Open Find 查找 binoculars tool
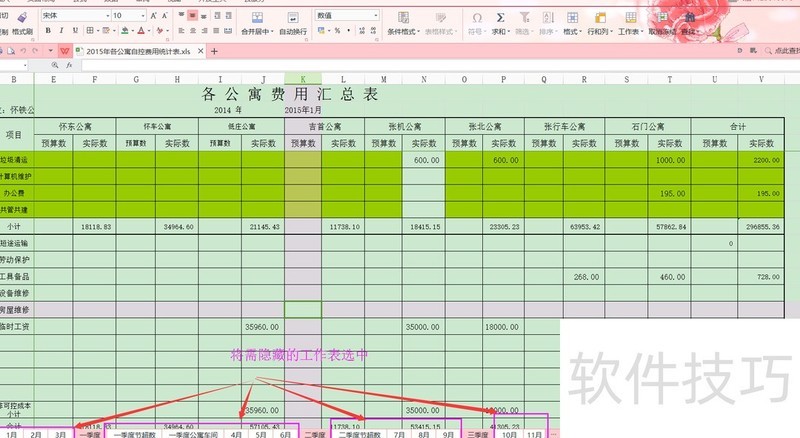 [x=689, y=23]
